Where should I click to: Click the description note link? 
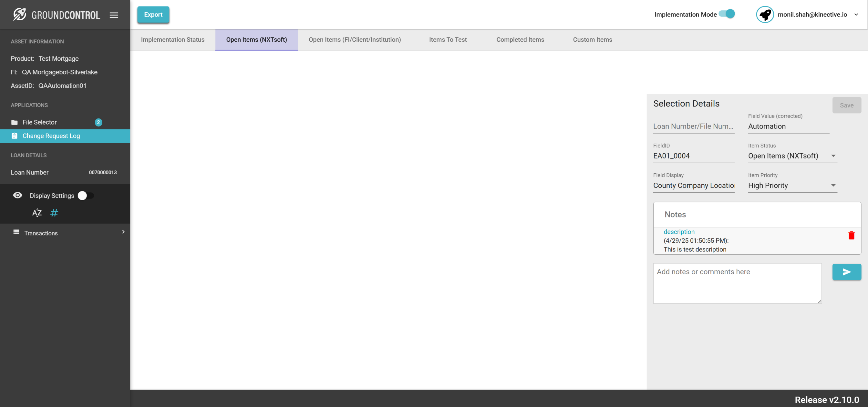coord(679,232)
